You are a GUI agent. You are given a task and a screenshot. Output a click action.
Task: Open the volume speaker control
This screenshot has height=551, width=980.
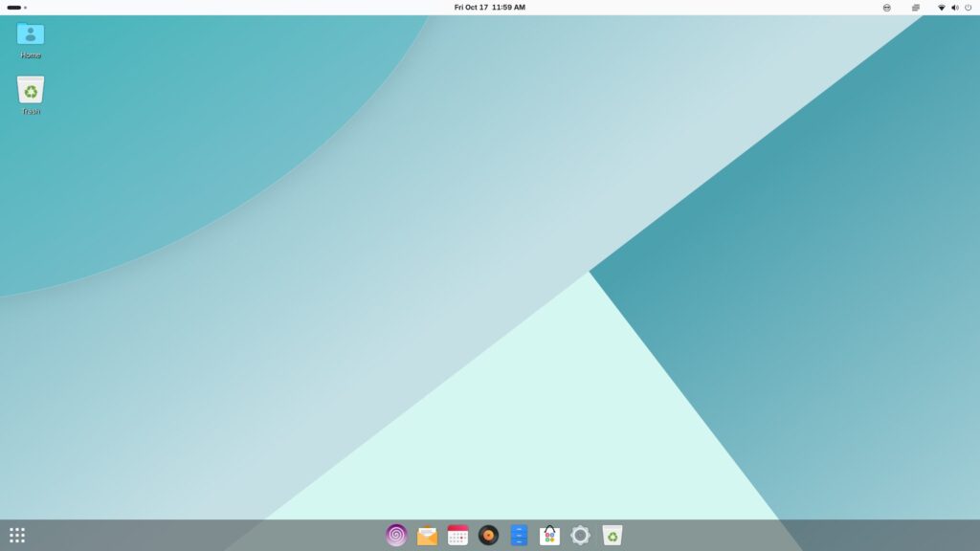coord(954,7)
